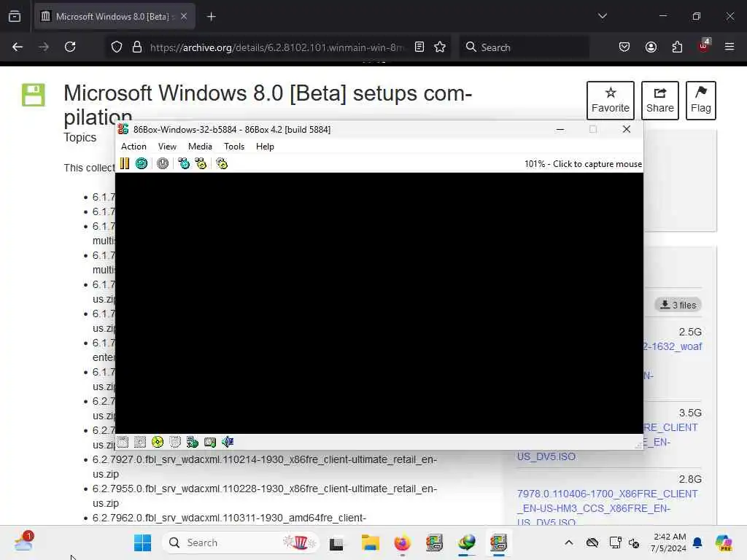Viewport: 747px width, 560px height.
Task: Click the active 86Box taskbar icon
Action: (x=498, y=542)
